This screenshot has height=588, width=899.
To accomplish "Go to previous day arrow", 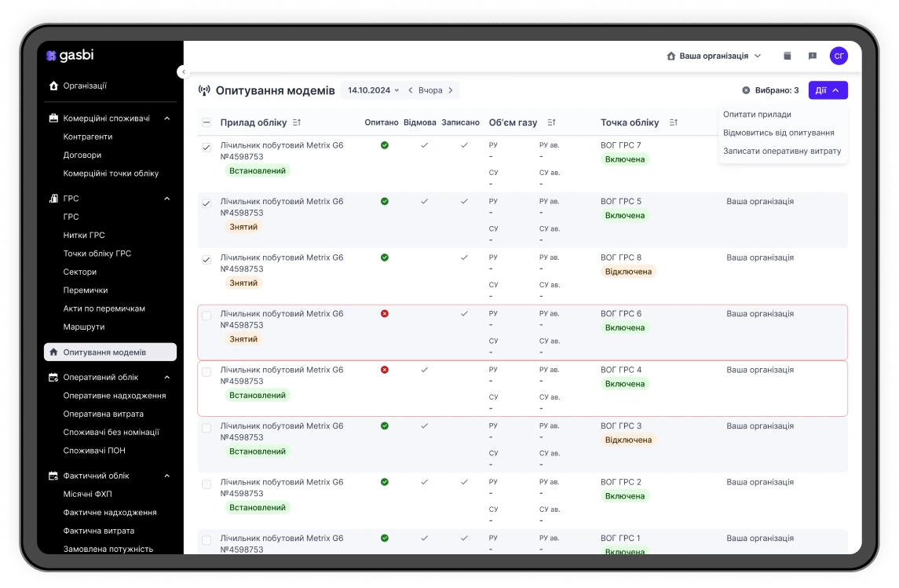I will pyautogui.click(x=411, y=90).
